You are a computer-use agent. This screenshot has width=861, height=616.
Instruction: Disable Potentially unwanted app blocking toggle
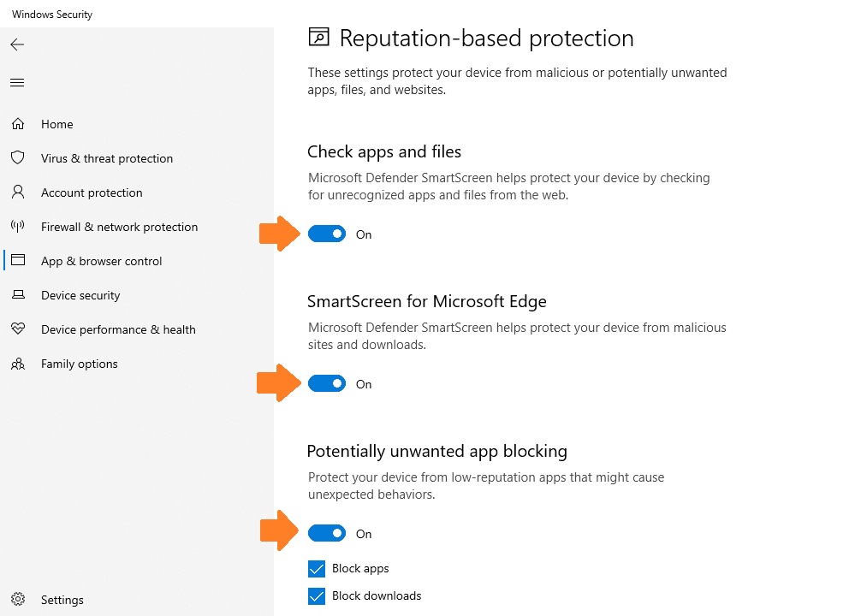(327, 533)
